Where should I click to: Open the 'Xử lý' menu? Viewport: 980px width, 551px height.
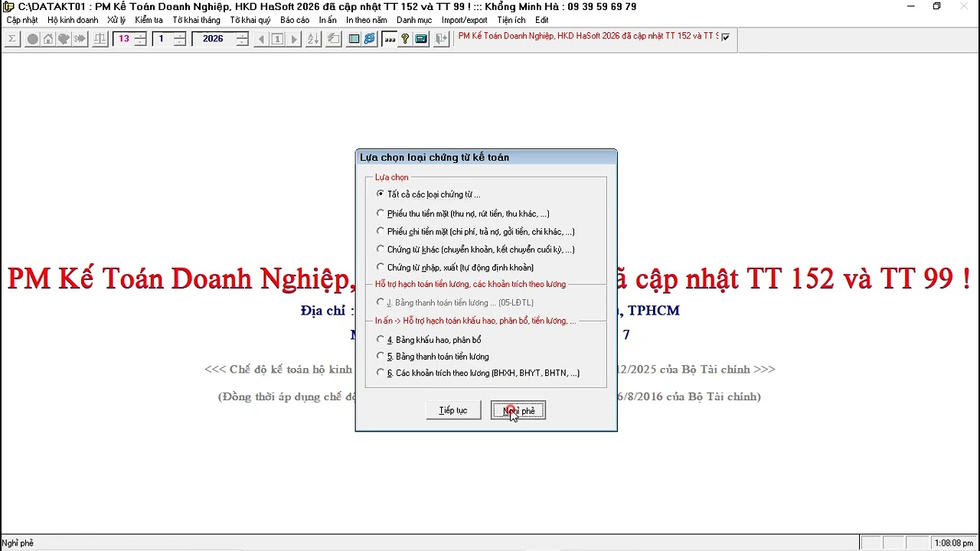(x=116, y=21)
